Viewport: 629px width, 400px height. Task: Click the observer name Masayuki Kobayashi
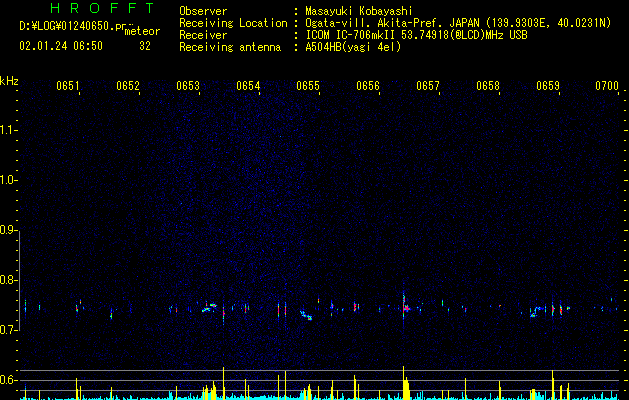(359, 11)
